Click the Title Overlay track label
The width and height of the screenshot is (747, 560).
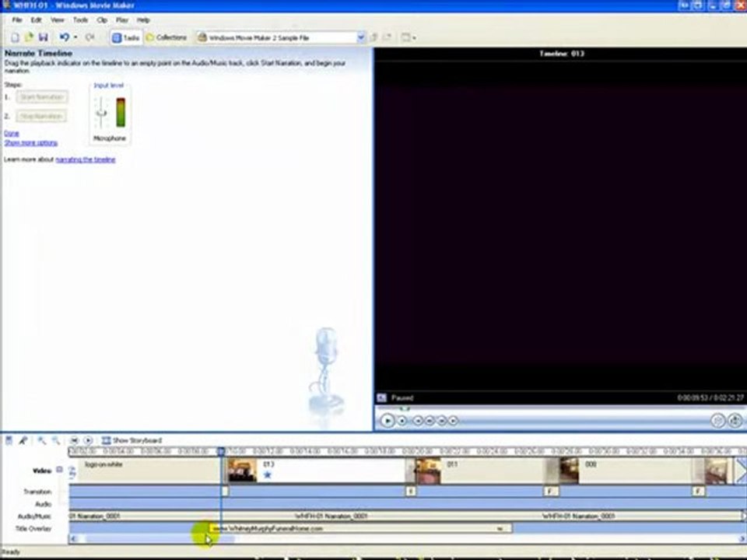[x=33, y=529]
